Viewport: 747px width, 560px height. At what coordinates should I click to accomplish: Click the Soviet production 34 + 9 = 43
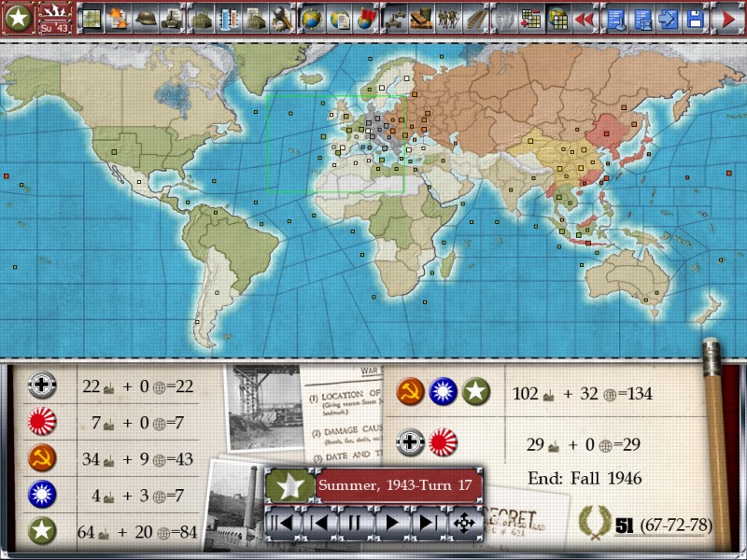point(137,458)
